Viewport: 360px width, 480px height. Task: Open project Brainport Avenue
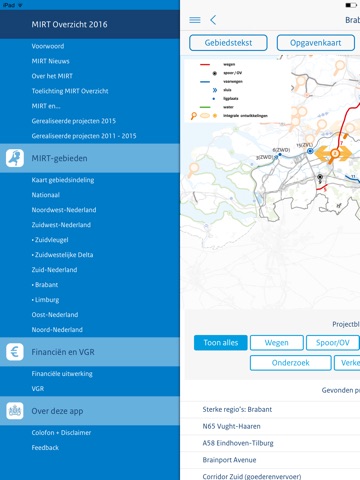click(270, 460)
